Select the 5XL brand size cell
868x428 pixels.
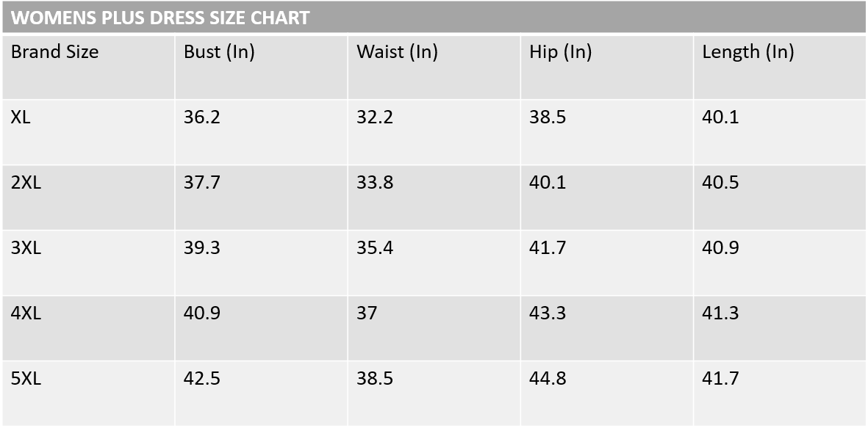(26, 379)
